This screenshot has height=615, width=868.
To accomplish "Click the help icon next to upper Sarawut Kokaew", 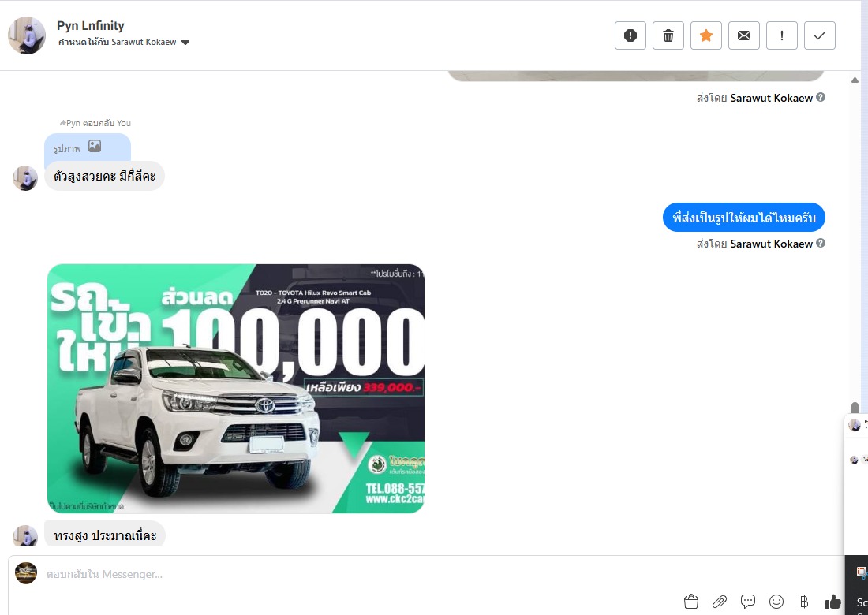I will point(821,97).
